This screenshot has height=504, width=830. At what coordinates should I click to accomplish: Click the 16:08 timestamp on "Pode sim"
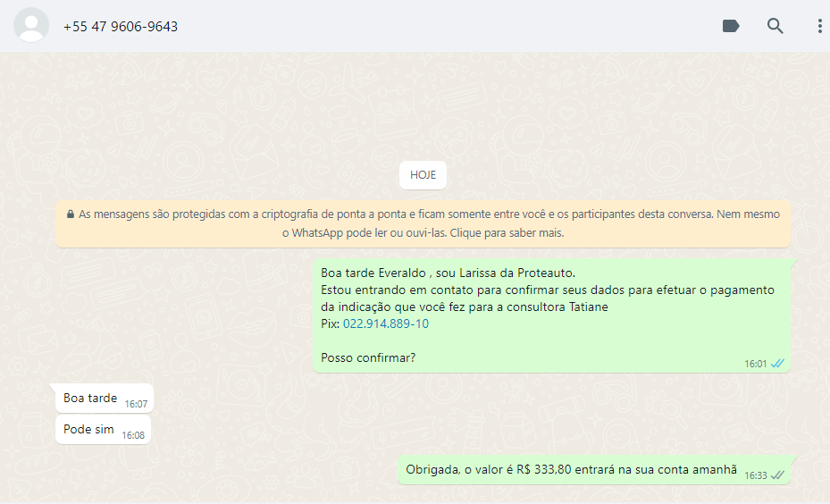click(x=133, y=435)
